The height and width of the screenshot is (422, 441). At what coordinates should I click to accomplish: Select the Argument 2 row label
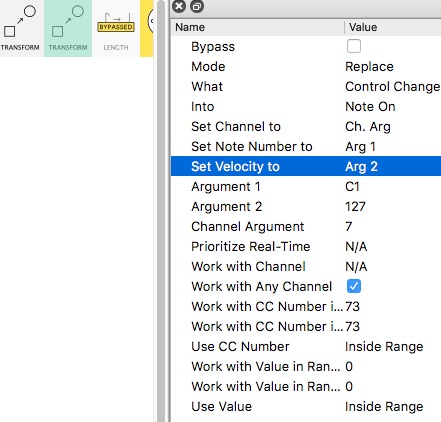coord(227,206)
